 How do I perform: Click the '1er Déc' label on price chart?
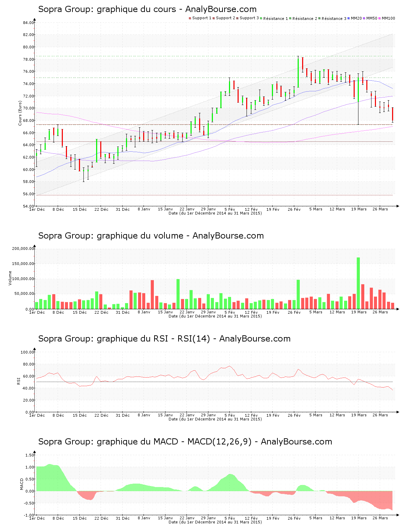(x=37, y=209)
